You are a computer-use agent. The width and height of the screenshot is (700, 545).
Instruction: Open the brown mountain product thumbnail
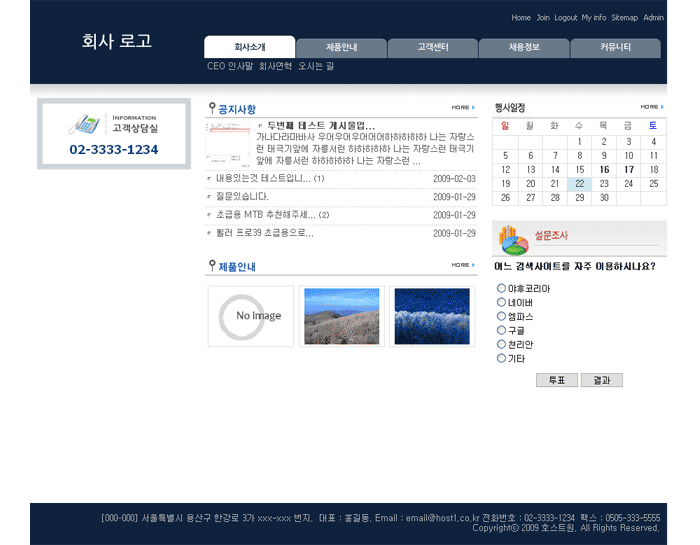[342, 316]
